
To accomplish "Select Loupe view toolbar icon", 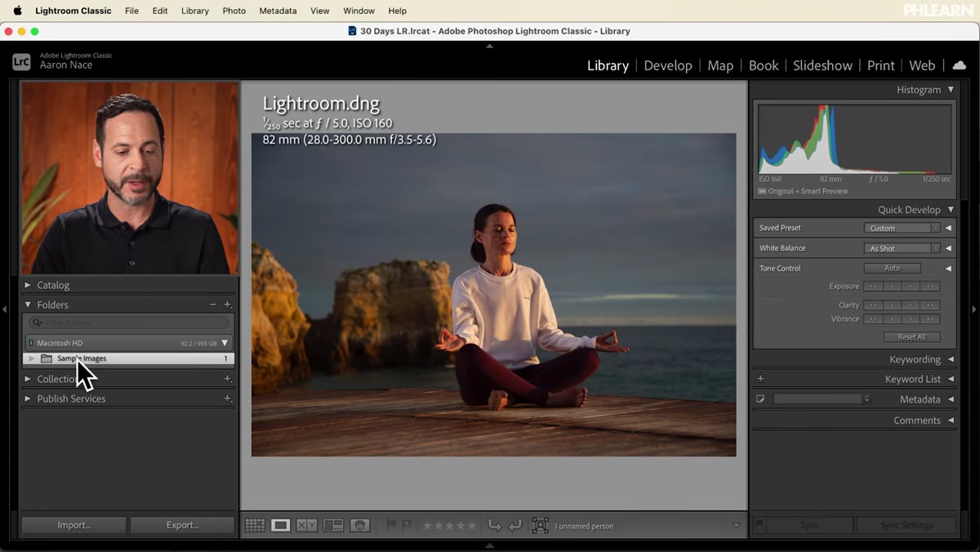I will [281, 526].
